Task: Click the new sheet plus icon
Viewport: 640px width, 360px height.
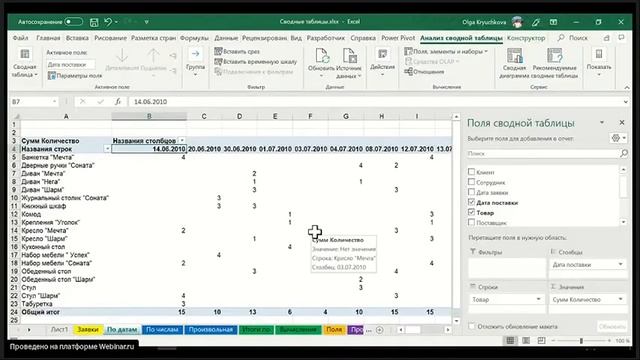Action: (x=380, y=330)
